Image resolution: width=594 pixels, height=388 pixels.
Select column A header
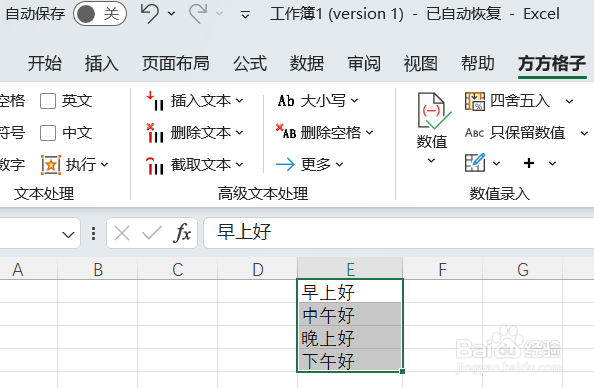click(17, 269)
